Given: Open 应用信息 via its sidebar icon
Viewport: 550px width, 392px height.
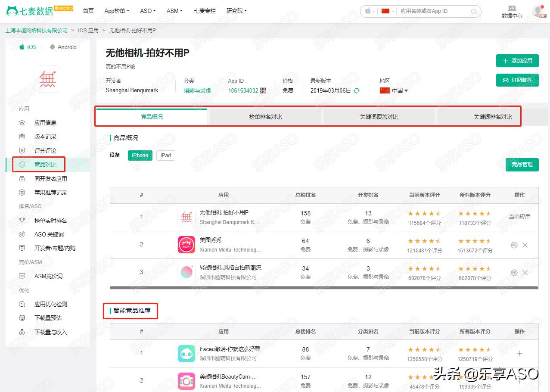Looking at the screenshot, I should click(x=22, y=123).
